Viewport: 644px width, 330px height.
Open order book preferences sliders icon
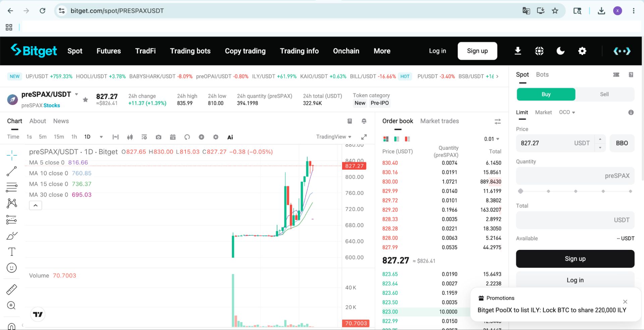coord(498,121)
